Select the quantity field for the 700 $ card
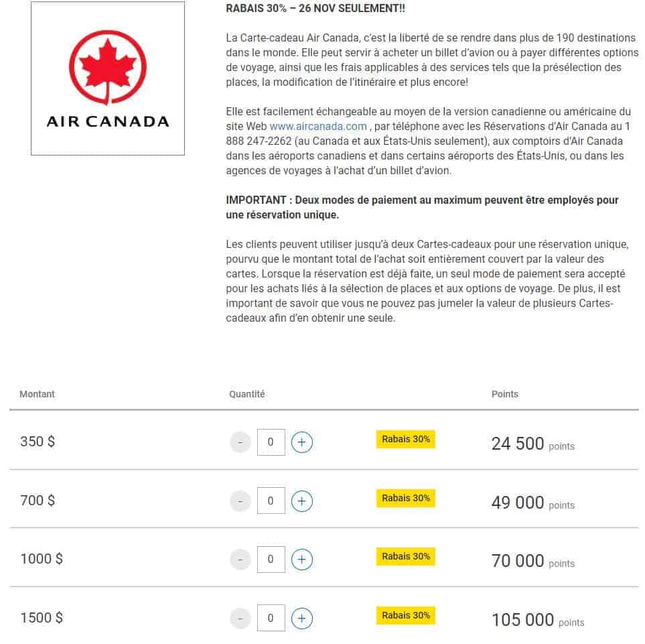Viewport: 645px width, 644px height. (x=271, y=501)
